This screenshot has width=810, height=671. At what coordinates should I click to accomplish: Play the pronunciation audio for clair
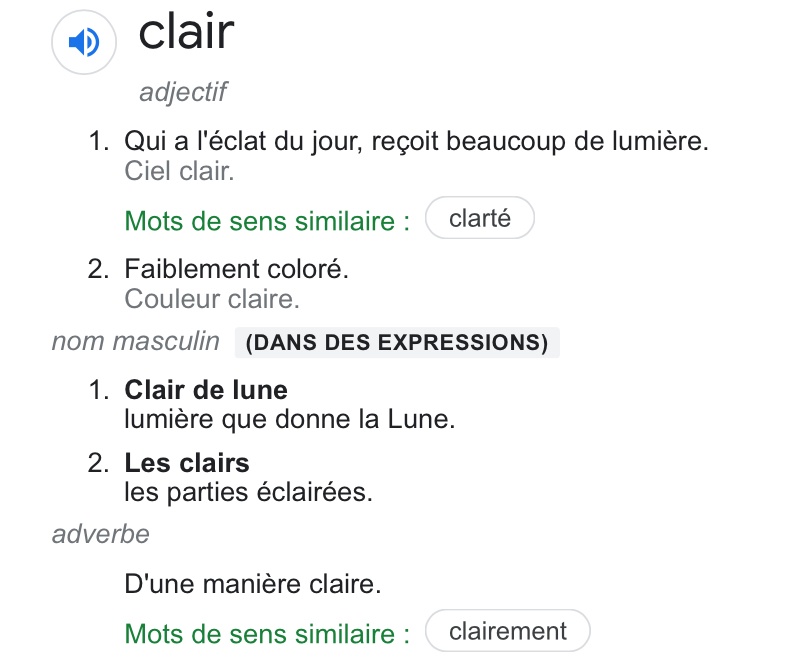pos(84,42)
